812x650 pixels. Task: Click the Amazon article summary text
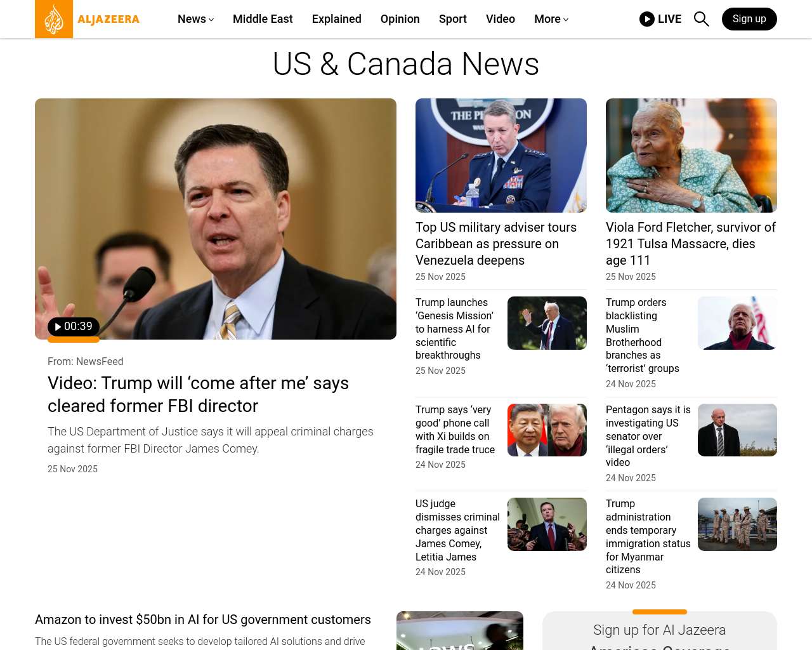[x=200, y=642]
